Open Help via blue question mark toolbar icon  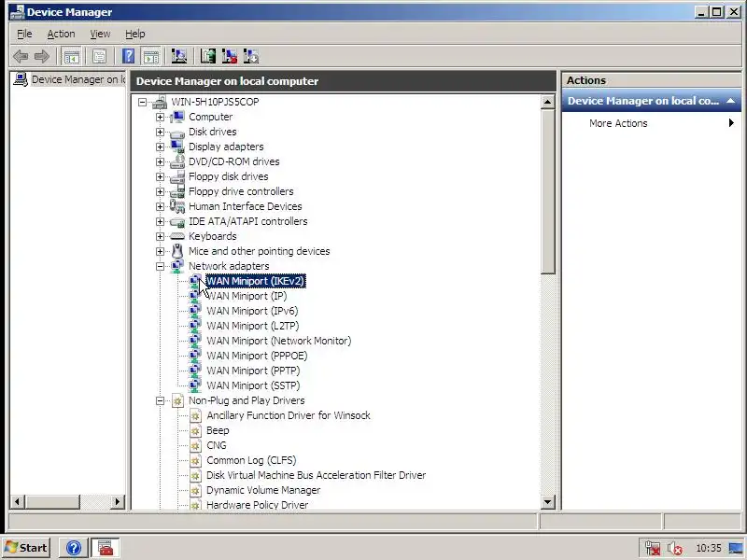(128, 57)
